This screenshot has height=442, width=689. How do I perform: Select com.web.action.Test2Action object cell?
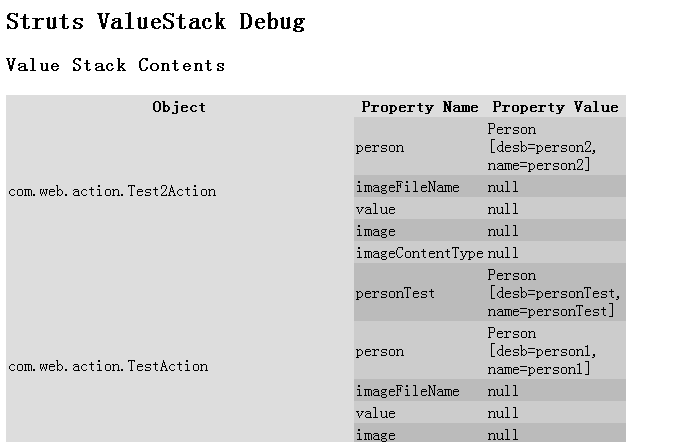[112, 191]
